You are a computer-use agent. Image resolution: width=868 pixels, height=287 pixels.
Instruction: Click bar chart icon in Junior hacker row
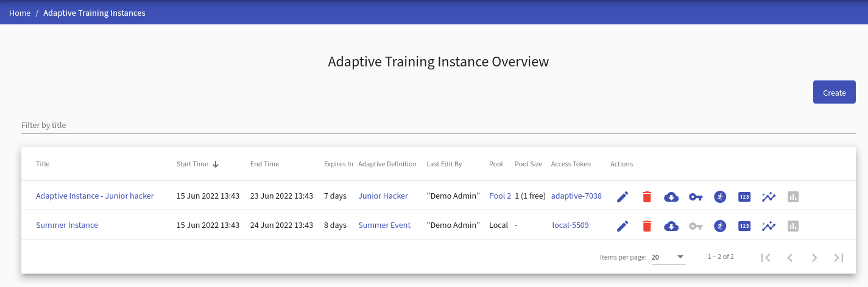pos(793,196)
